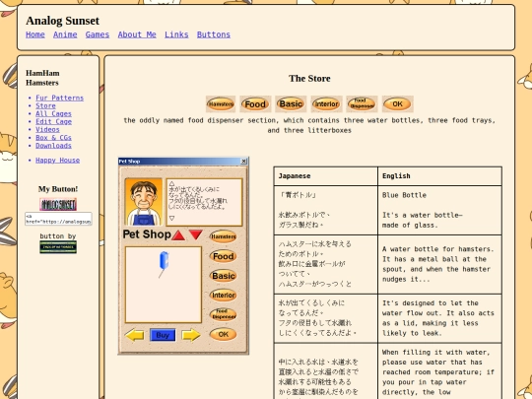The width and height of the screenshot is (532, 399).
Task: Go to Edit Cage page
Action: [x=53, y=121]
